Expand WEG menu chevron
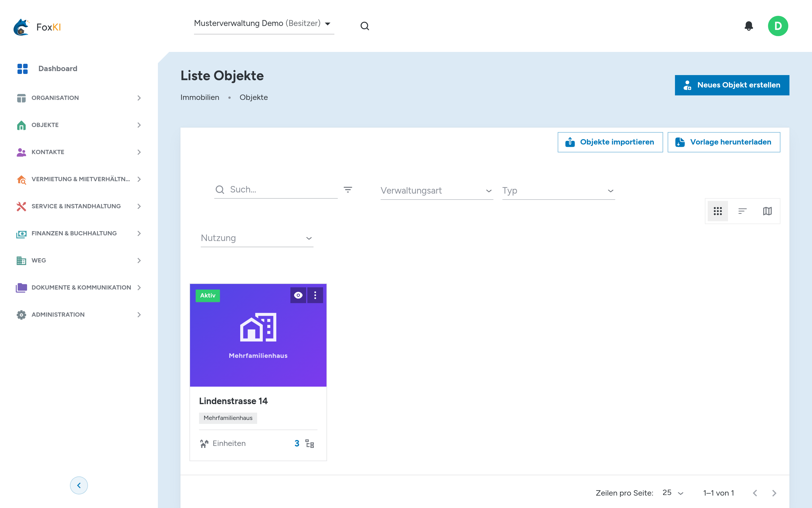 point(139,261)
